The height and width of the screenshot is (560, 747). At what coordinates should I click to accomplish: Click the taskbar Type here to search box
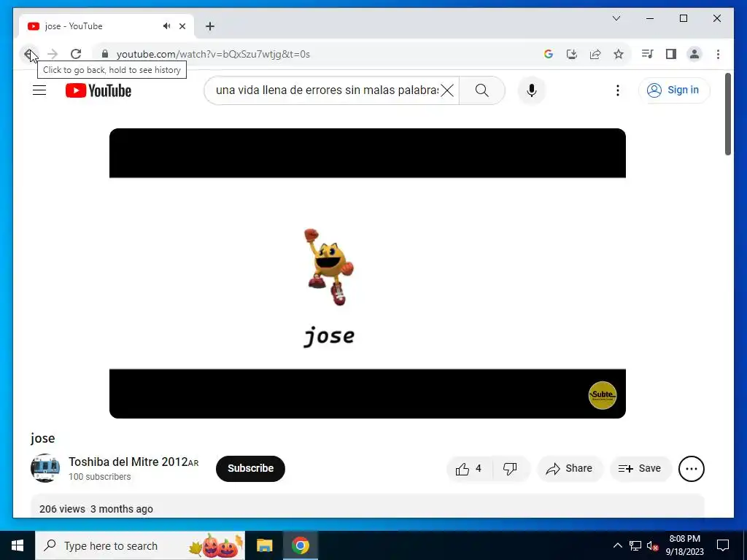(x=140, y=545)
